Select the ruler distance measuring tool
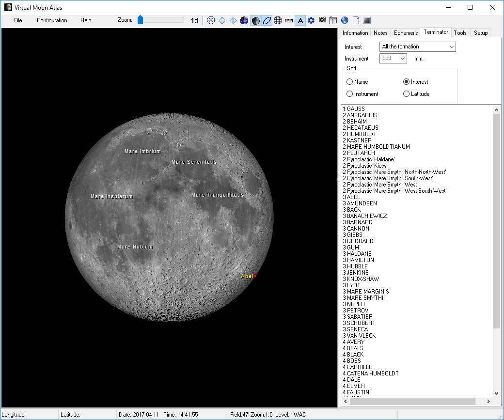 click(x=289, y=20)
